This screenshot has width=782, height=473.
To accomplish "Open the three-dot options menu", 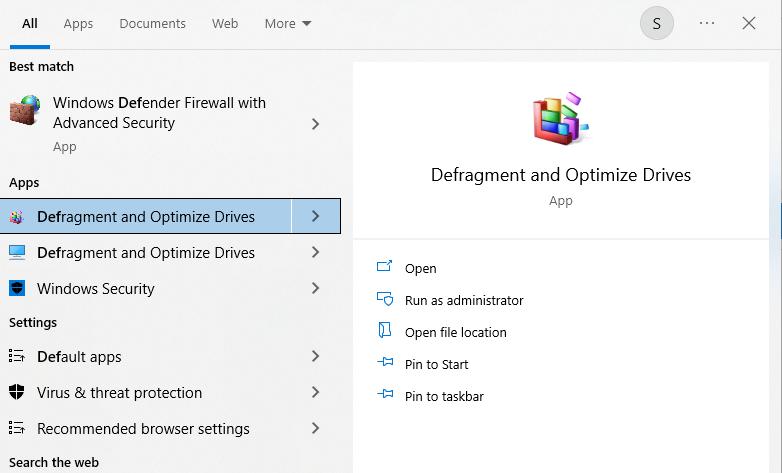I will pyautogui.click(x=707, y=23).
